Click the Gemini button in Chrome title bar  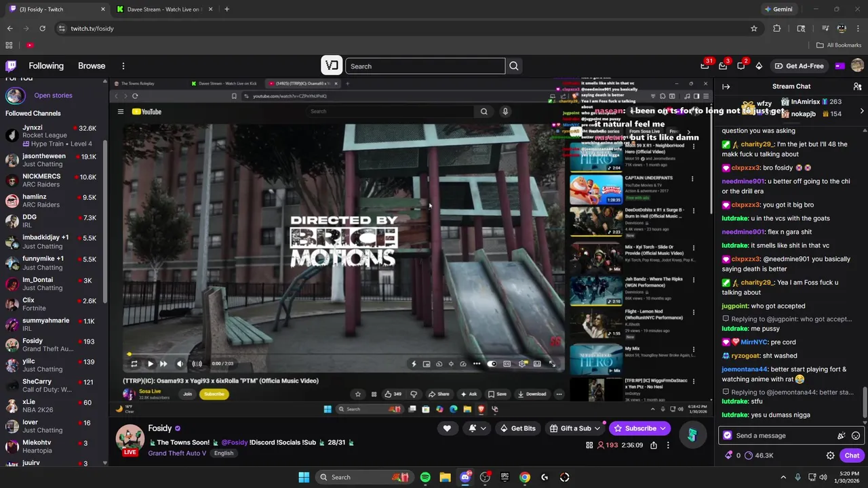click(x=778, y=9)
